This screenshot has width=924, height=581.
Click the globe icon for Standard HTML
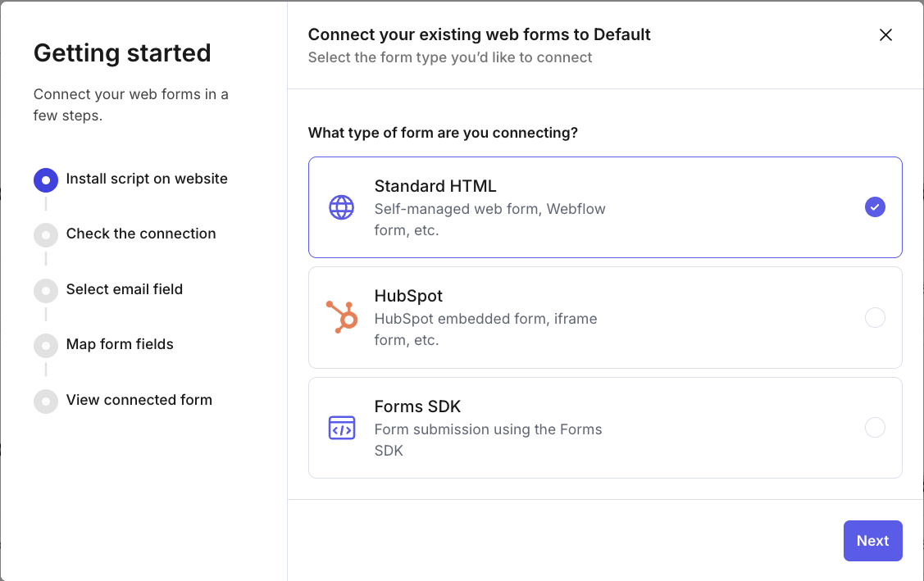(341, 207)
